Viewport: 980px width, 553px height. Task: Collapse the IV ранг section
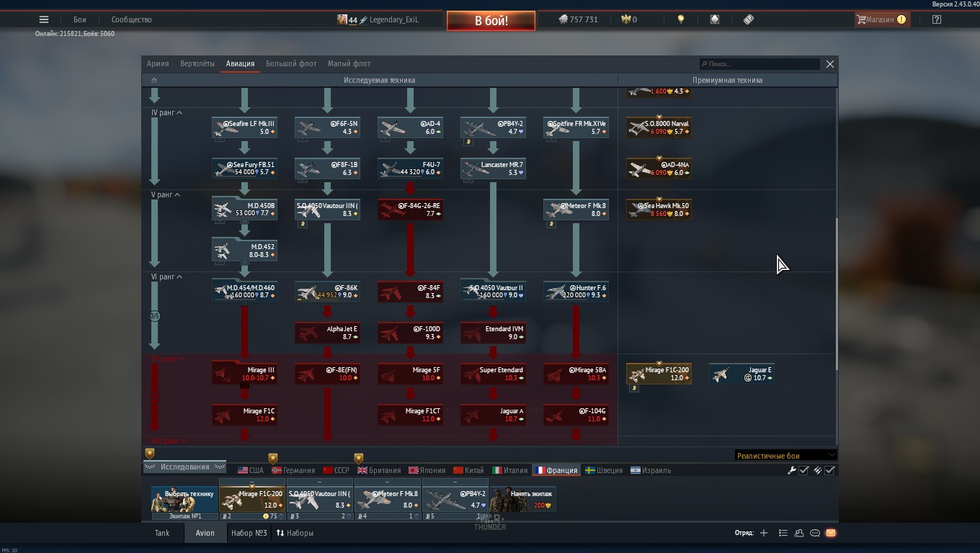[x=167, y=113]
